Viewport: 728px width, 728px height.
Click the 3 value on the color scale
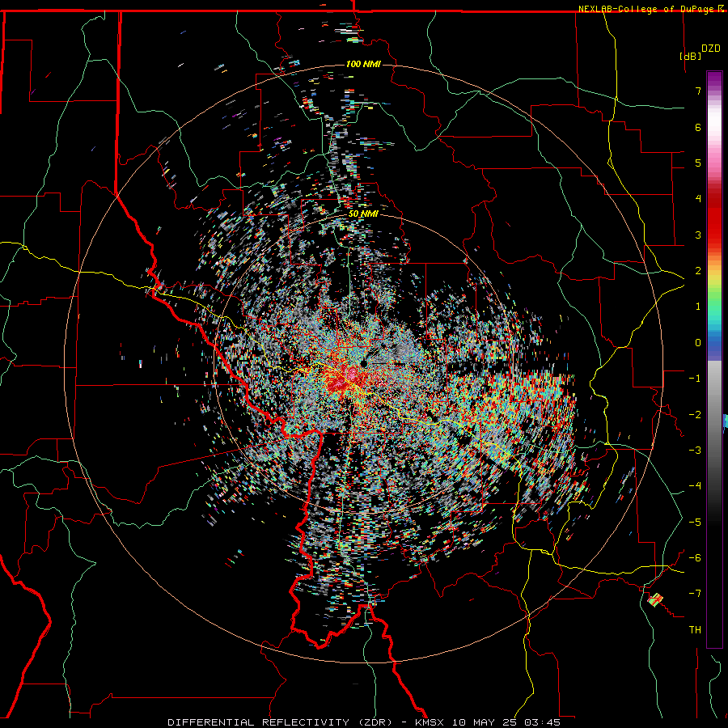pos(698,235)
